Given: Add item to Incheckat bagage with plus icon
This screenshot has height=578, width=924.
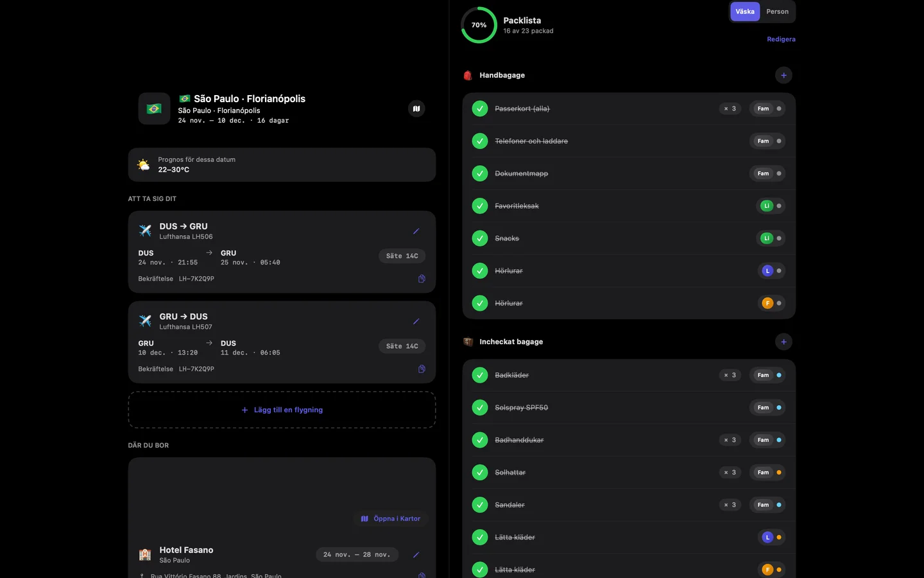Looking at the screenshot, I should coord(783,342).
